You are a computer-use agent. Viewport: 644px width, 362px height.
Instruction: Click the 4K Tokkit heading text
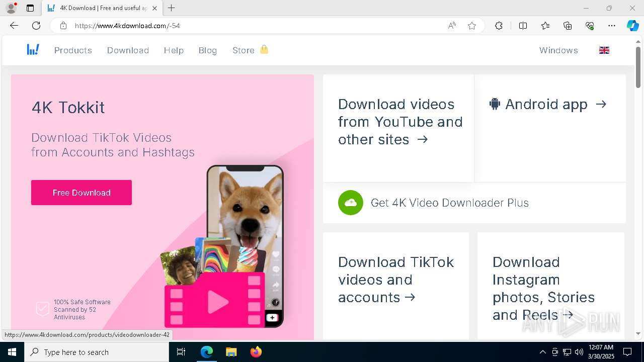coord(68,107)
